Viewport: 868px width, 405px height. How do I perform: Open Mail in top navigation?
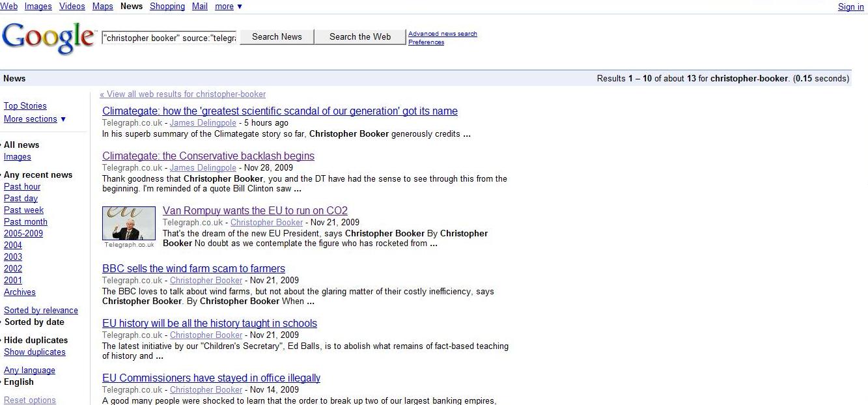[200, 6]
